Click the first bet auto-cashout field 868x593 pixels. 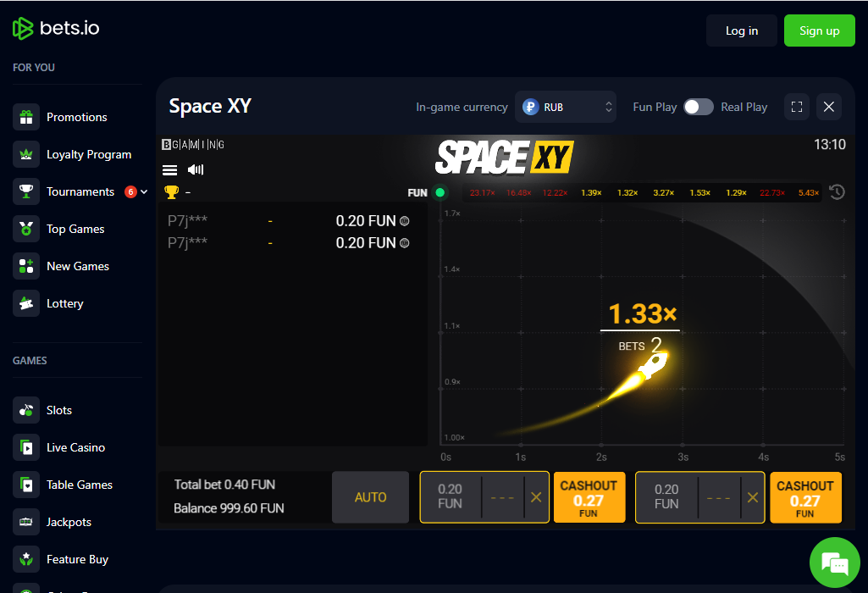coord(503,497)
